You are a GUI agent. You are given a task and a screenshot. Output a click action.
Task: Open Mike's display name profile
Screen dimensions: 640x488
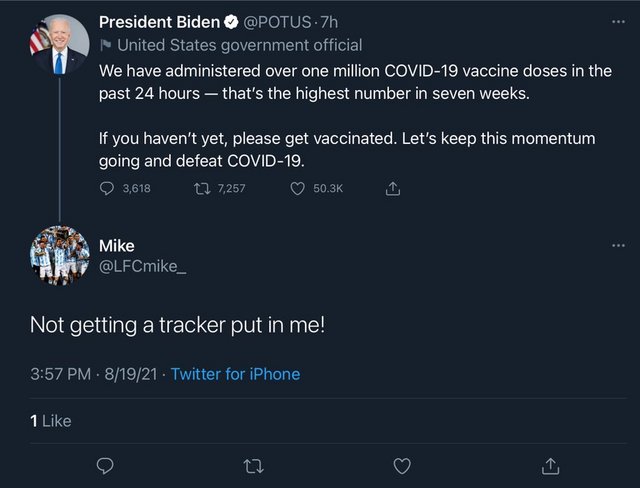pyautogui.click(x=116, y=246)
